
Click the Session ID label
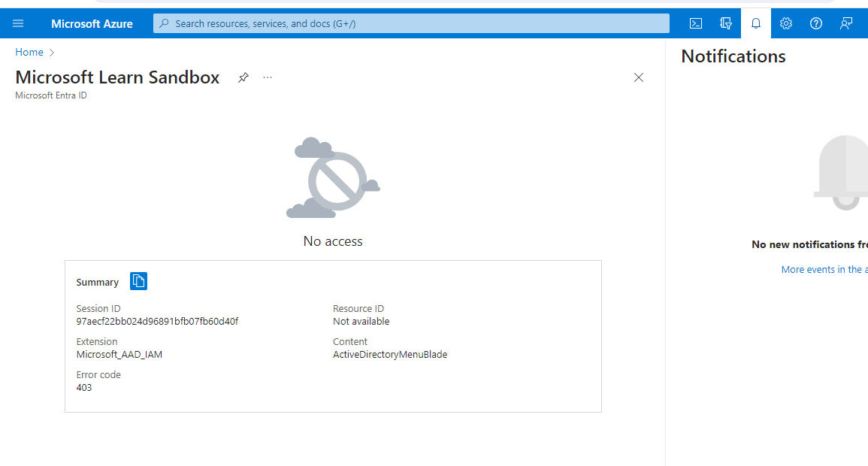coord(98,309)
